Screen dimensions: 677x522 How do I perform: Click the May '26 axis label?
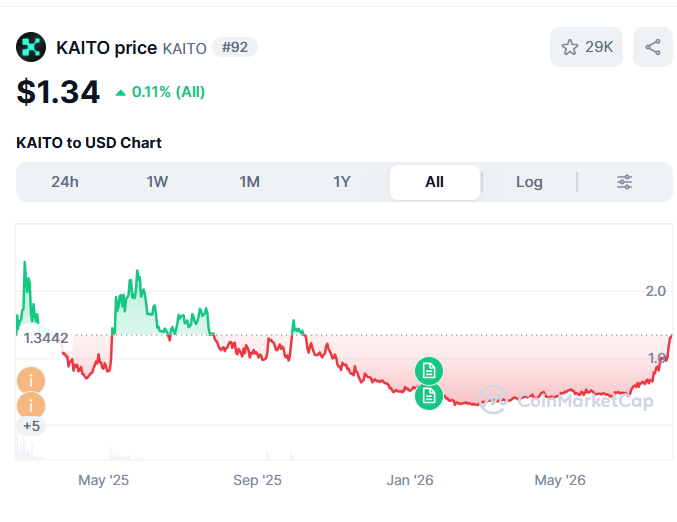pos(560,480)
